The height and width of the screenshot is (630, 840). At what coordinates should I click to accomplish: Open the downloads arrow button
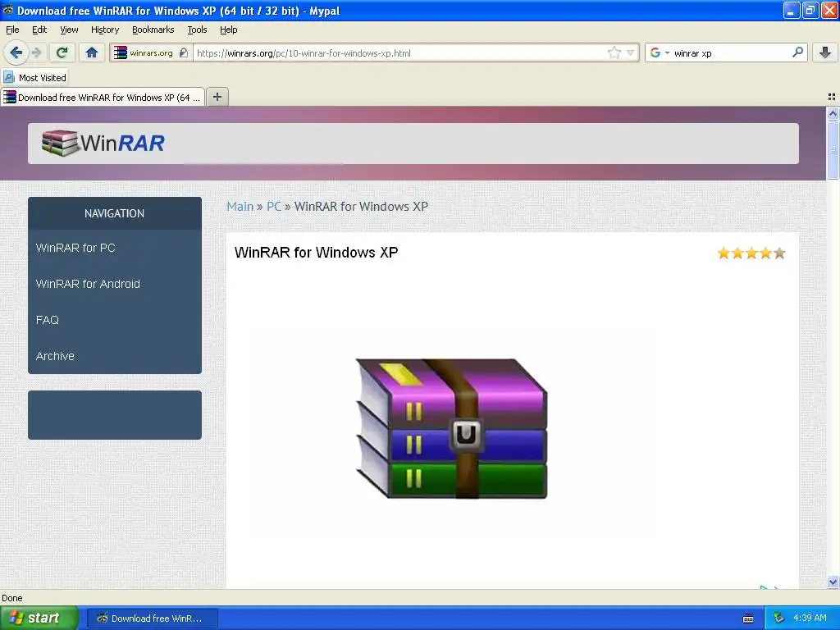coord(825,52)
